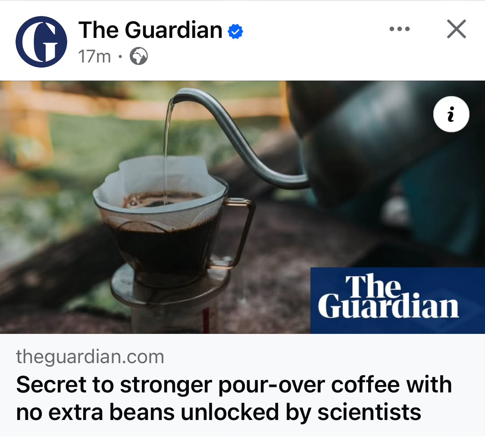
Task: Click the theguardian.com source domain
Action: 90,357
